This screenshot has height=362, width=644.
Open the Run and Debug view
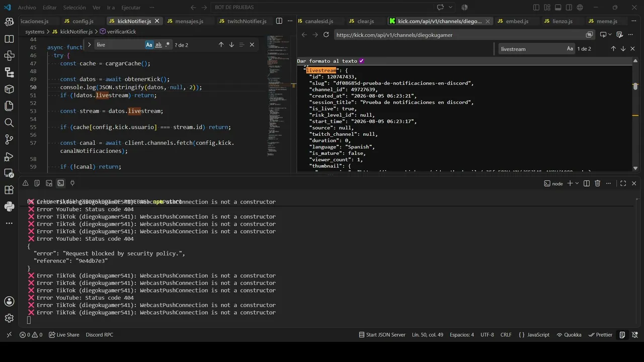click(x=9, y=156)
